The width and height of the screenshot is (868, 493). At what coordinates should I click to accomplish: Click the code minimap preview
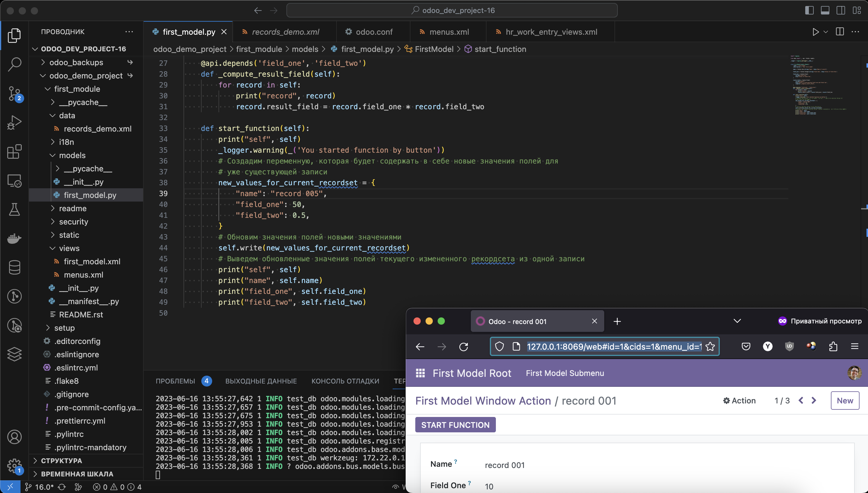(x=820, y=85)
